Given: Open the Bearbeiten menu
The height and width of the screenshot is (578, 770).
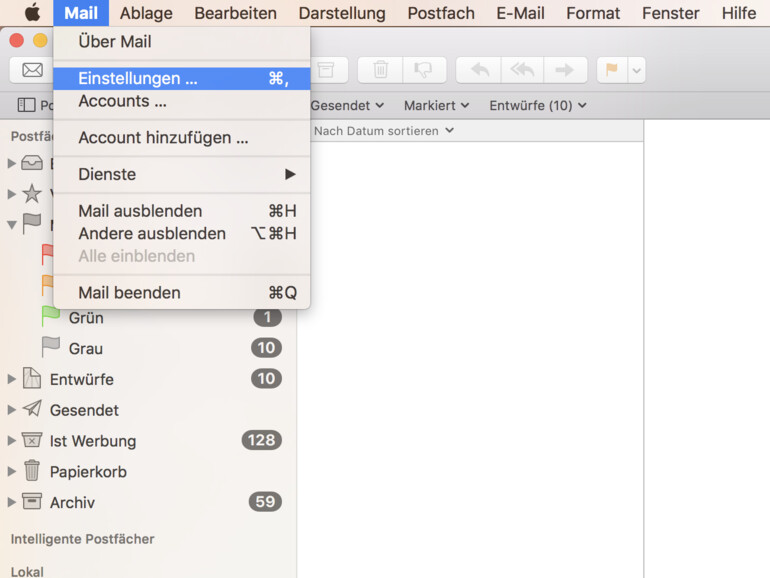Looking at the screenshot, I should tap(235, 13).
